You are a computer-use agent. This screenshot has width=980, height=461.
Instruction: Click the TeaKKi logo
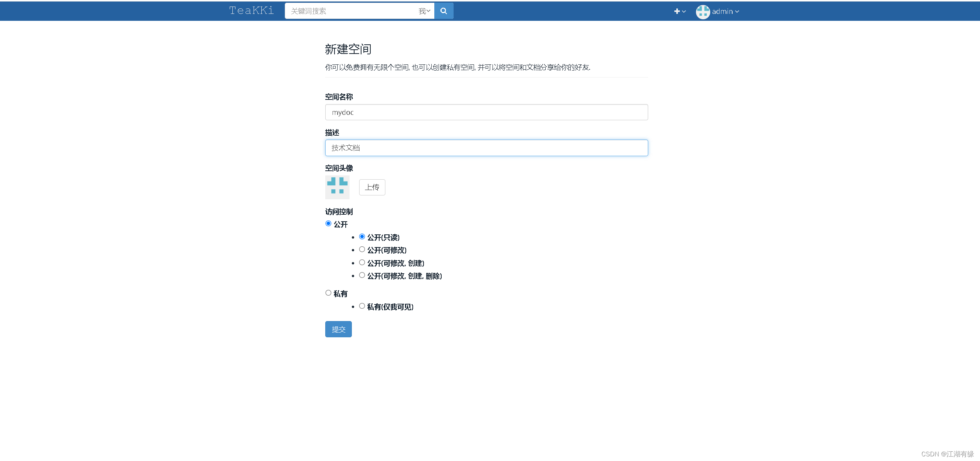(251, 10)
